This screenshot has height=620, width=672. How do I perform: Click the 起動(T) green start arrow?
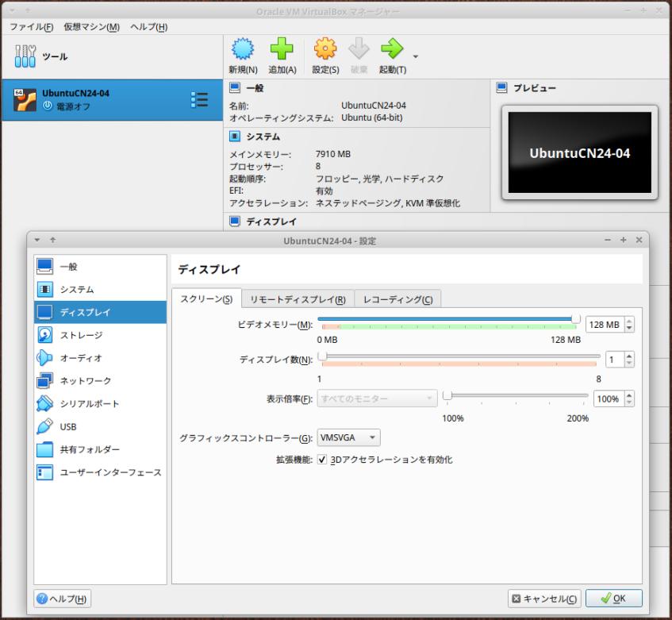click(392, 48)
